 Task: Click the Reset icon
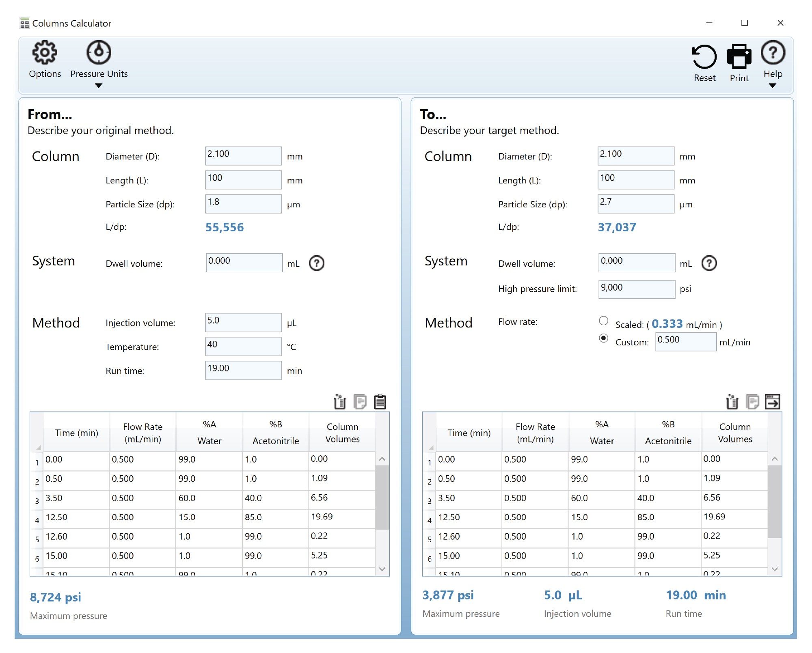coord(704,57)
